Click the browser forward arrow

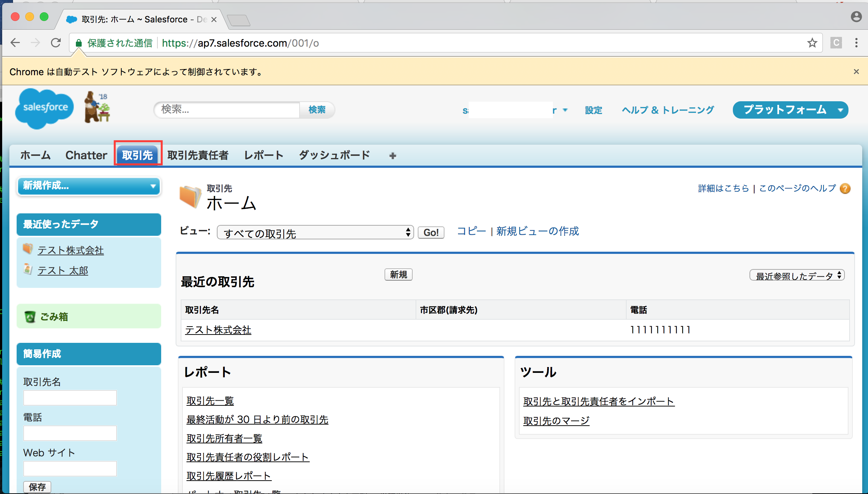35,43
